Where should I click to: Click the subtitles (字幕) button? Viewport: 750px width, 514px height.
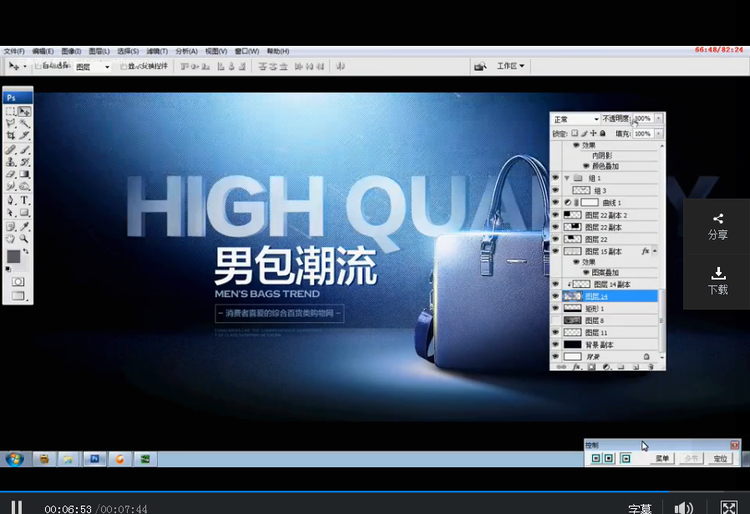point(640,508)
